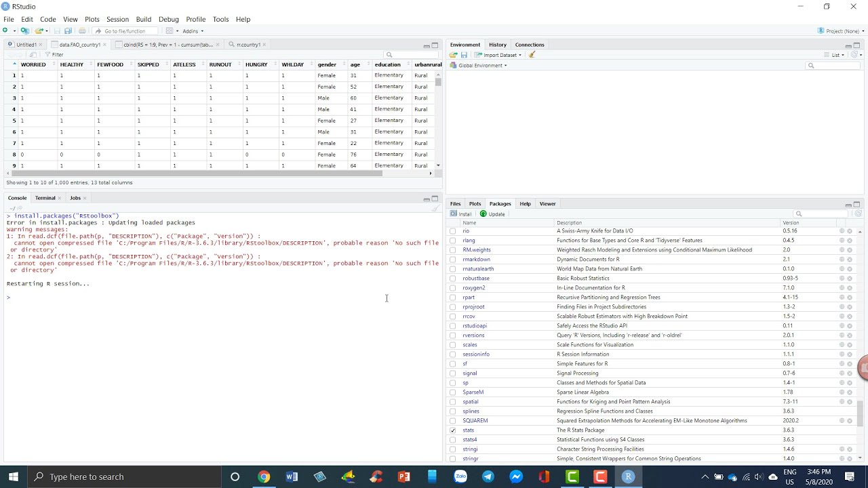Check the RM.weights package checkbox
The height and width of the screenshot is (488, 868).
tap(453, 250)
